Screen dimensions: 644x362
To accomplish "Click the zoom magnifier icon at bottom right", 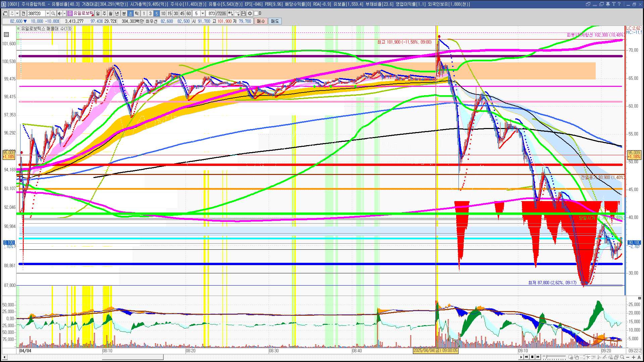I will click(622, 357).
